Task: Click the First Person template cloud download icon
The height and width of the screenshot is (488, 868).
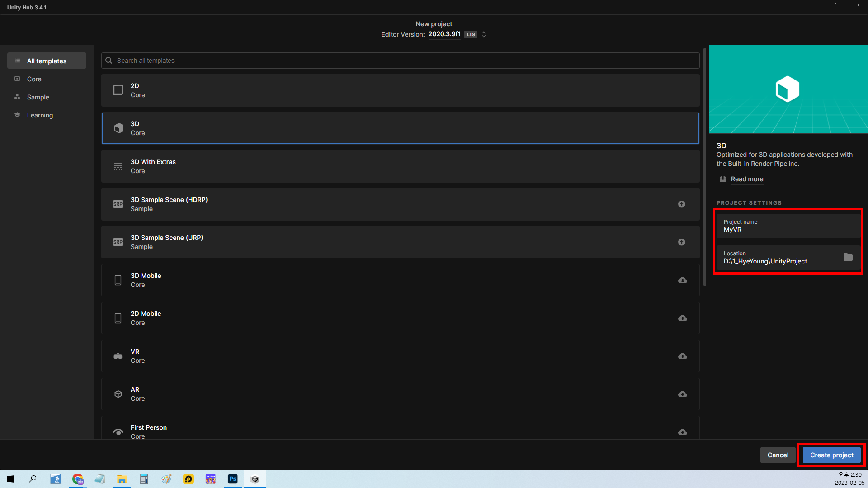Action: point(682,432)
